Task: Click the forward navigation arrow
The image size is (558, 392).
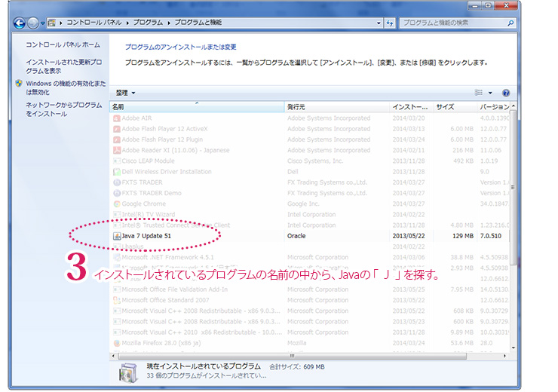Action: (32, 23)
